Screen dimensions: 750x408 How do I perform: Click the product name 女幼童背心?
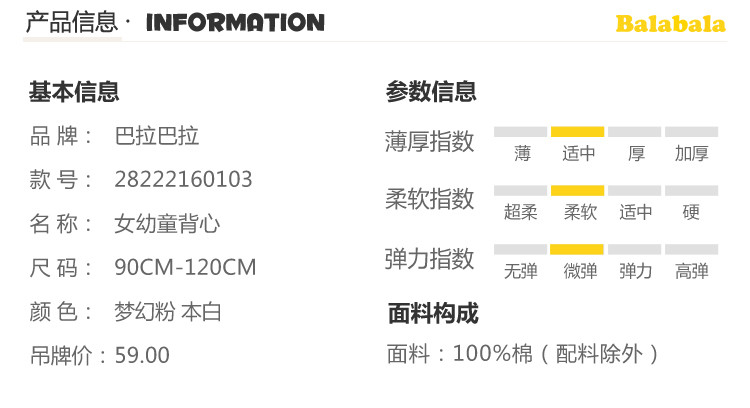tap(168, 224)
